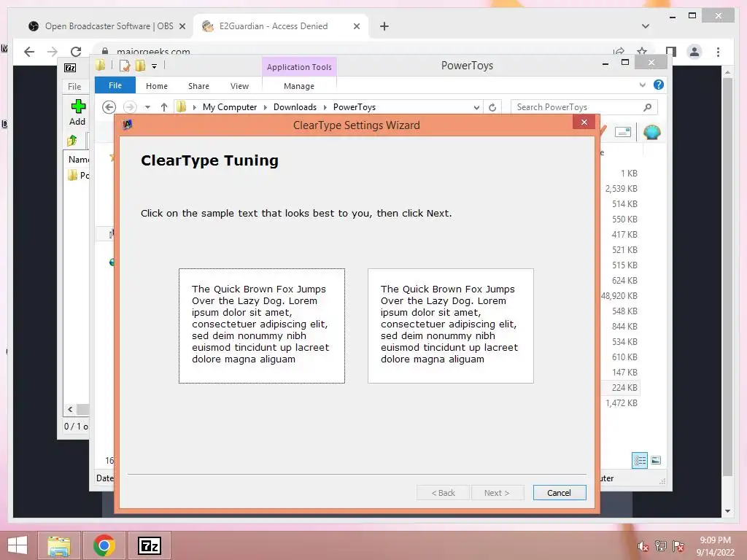Click PowerToys in the address breadcrumb

[x=355, y=107]
